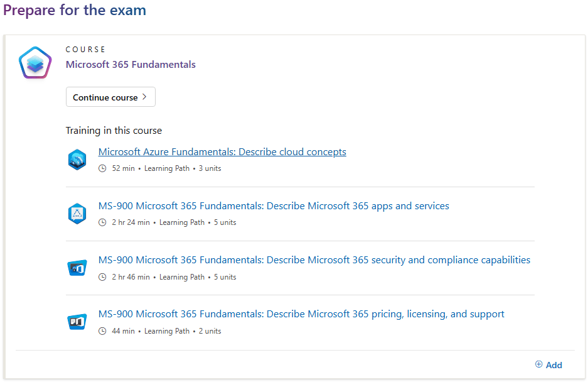The width and height of the screenshot is (588, 382).
Task: Click the '2 hr 46 min' duration text
Action: point(131,277)
